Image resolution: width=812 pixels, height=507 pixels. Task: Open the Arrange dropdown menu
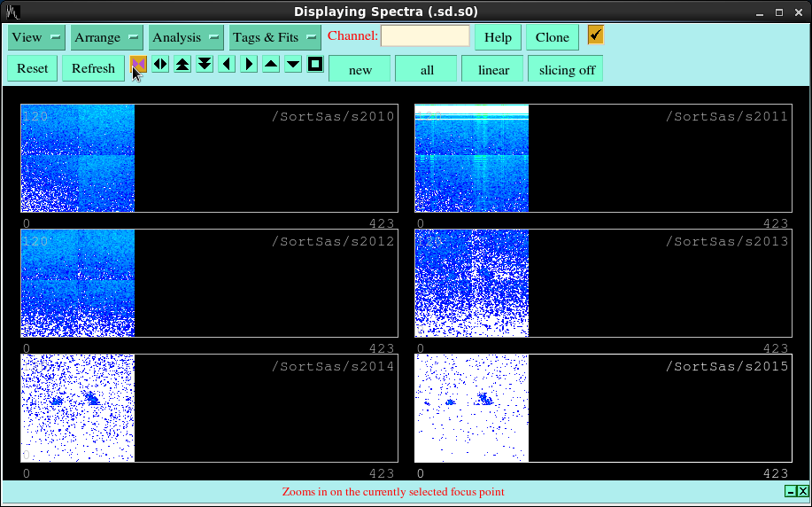tap(106, 37)
